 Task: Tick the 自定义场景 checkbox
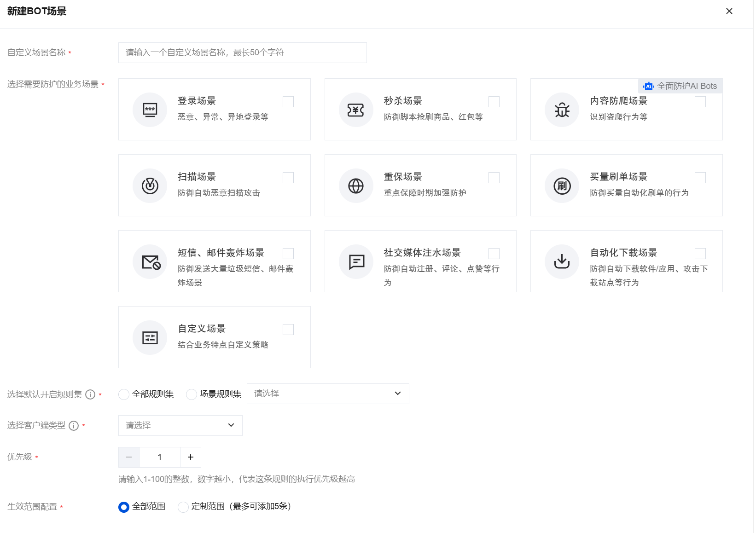point(288,330)
